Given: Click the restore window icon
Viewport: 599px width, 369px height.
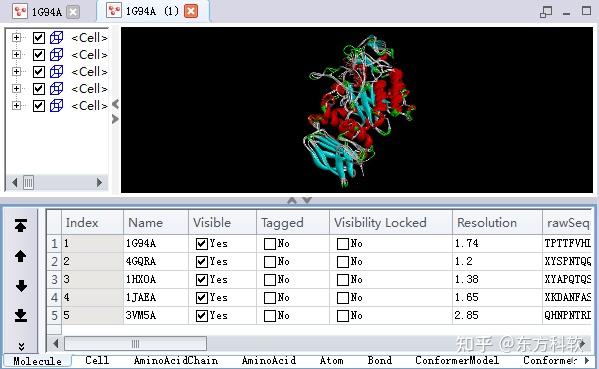Looking at the screenshot, I should tap(546, 12).
